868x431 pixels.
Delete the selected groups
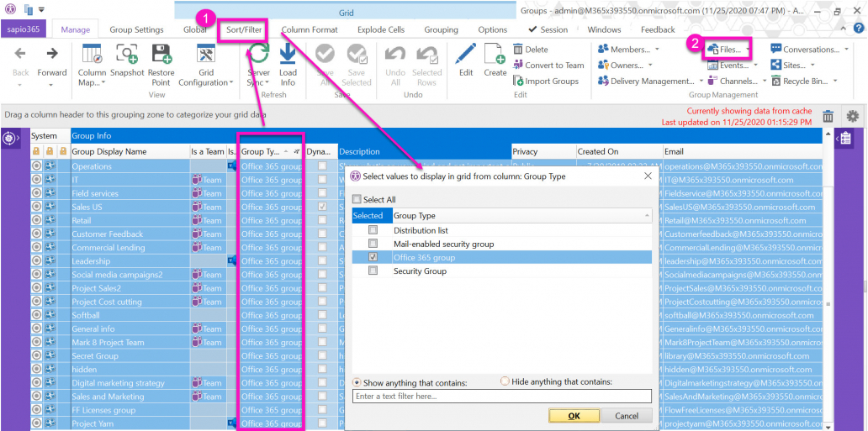tap(531, 50)
